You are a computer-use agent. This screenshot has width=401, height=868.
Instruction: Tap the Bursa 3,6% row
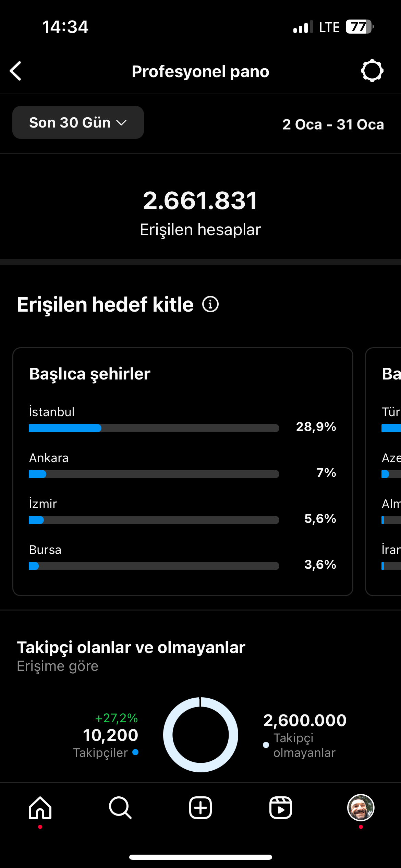183,557
